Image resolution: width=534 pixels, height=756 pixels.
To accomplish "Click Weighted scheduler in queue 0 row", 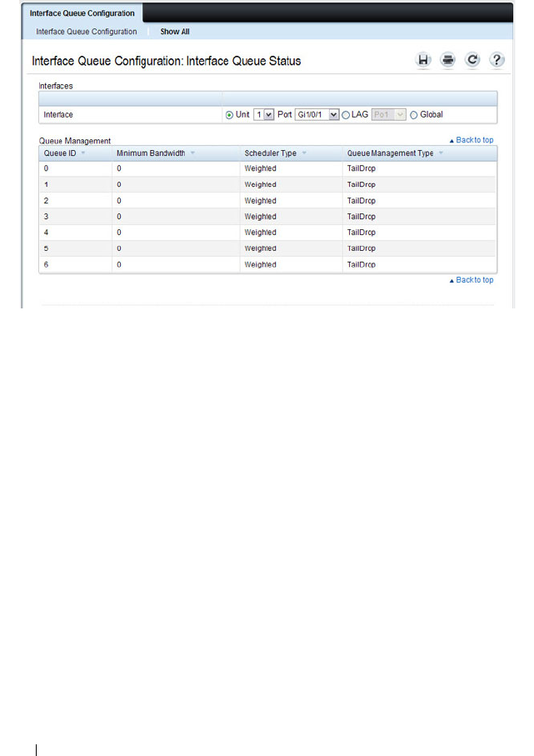I will click(260, 168).
